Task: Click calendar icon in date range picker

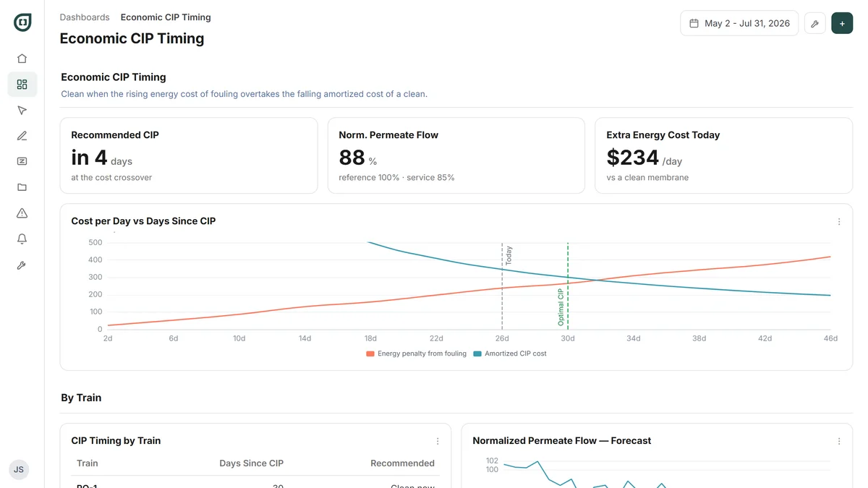Action: point(694,23)
